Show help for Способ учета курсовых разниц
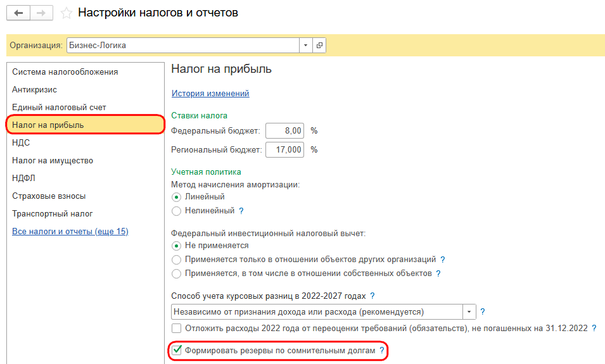Viewport: 605px width, 364px height. tap(373, 296)
